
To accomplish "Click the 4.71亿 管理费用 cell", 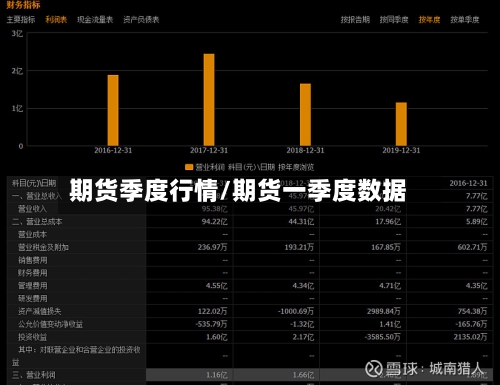I will (390, 286).
